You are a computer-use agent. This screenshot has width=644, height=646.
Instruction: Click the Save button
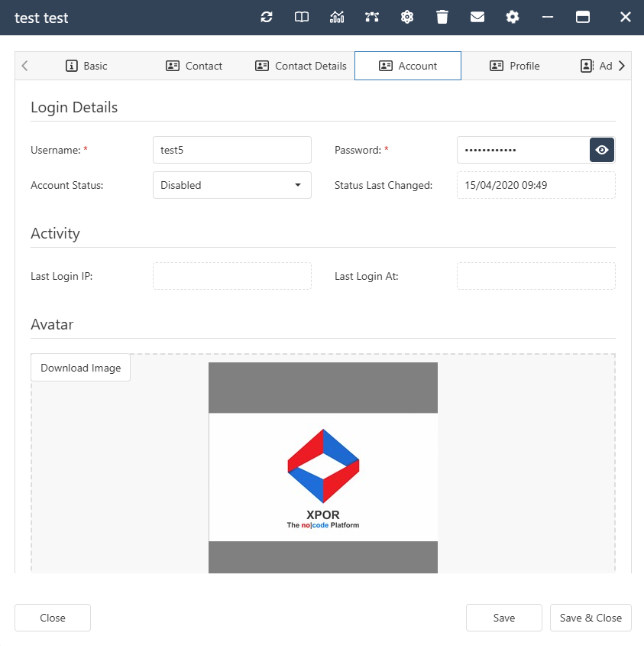click(x=504, y=618)
